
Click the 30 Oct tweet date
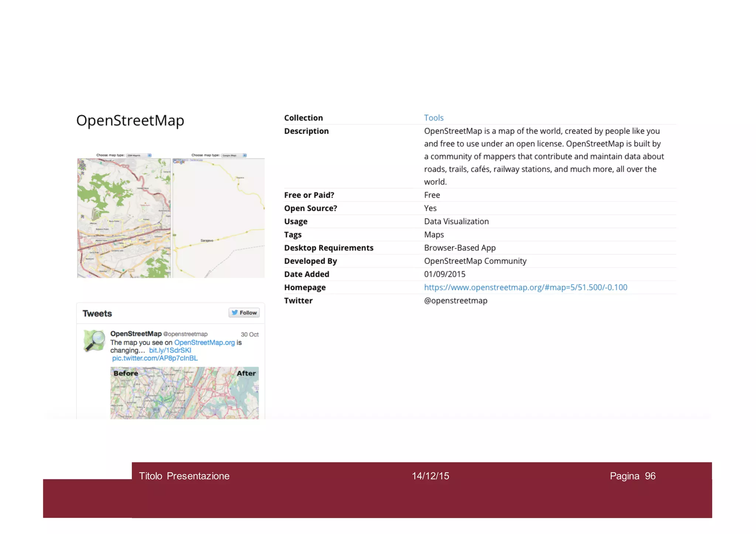click(250, 334)
